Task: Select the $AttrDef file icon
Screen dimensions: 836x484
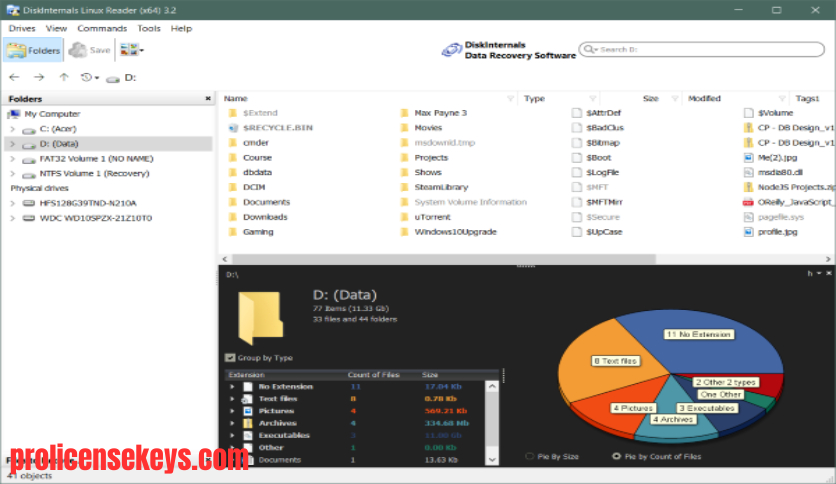Action: 576,113
